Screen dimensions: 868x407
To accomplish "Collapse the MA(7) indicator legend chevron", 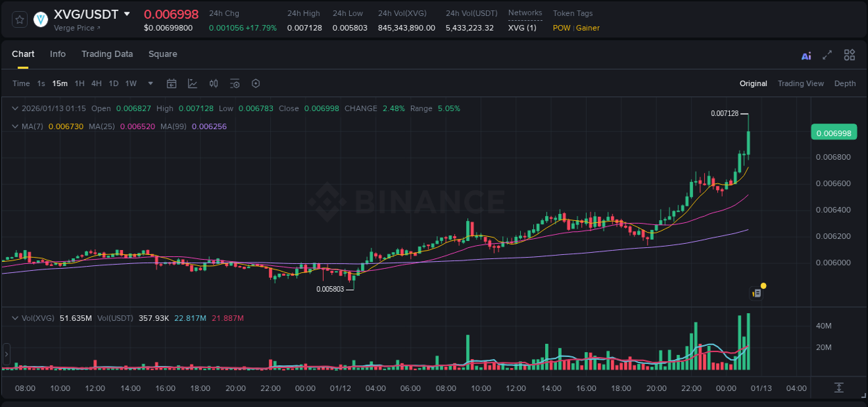I will tap(15, 126).
